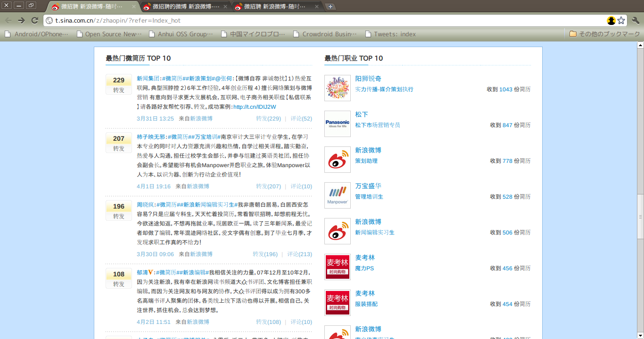Open the 服装搭配 job link
Image resolution: width=644 pixels, height=339 pixels.
click(366, 304)
